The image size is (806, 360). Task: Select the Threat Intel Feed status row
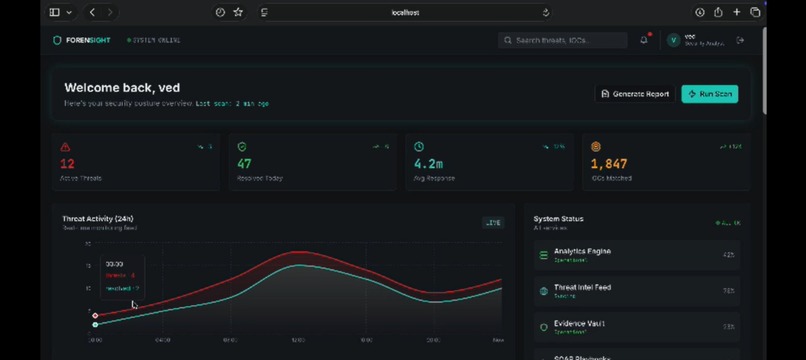pos(636,291)
